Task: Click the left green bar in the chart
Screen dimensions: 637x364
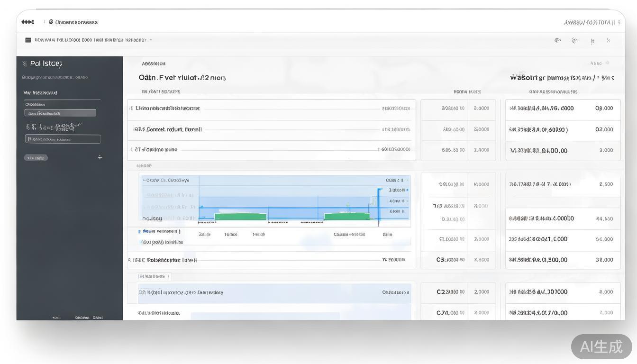Action: click(240, 217)
